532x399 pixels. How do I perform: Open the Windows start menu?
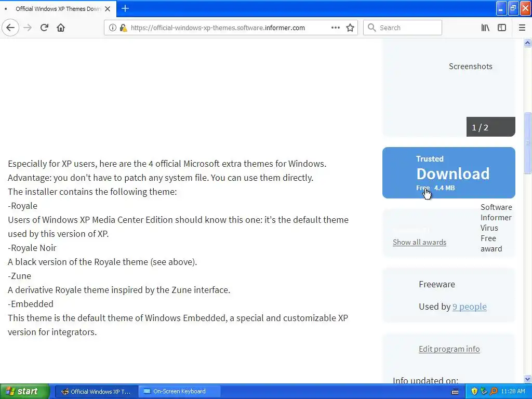[24, 391]
